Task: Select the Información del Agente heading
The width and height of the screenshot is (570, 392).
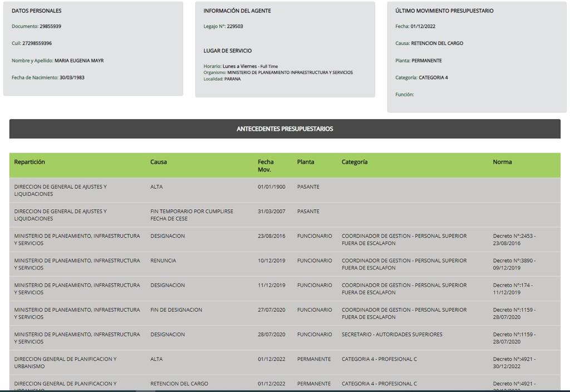Action: pyautogui.click(x=237, y=11)
